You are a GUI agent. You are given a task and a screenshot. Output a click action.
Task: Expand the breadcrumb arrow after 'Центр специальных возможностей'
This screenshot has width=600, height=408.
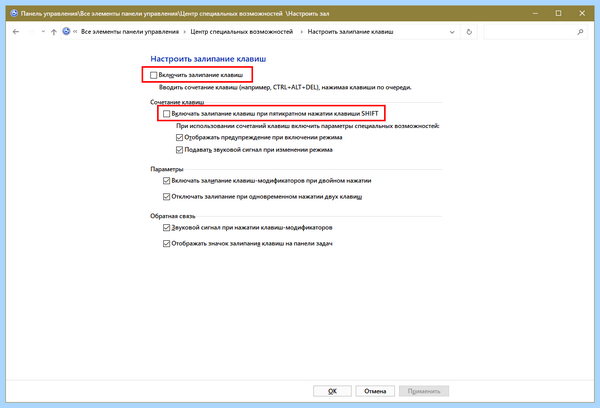(301, 32)
